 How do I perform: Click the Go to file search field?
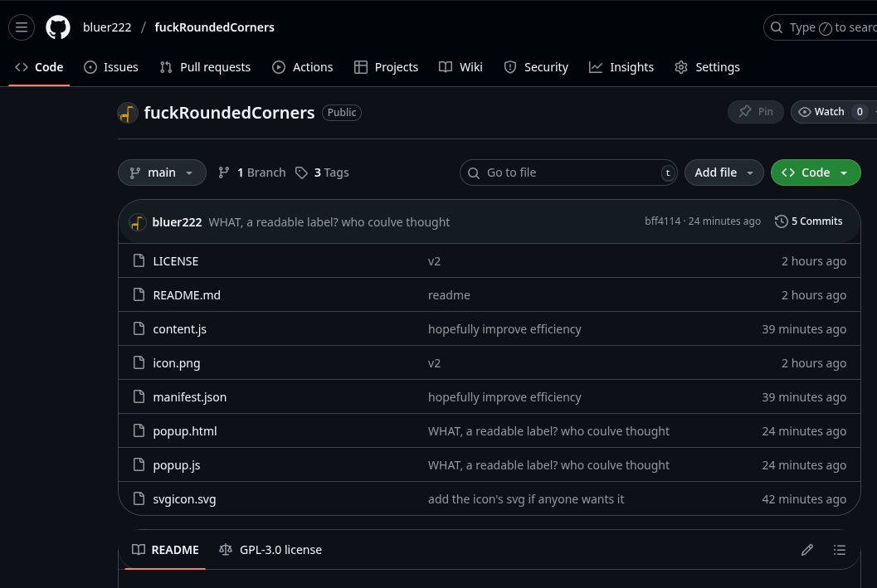[x=568, y=173]
